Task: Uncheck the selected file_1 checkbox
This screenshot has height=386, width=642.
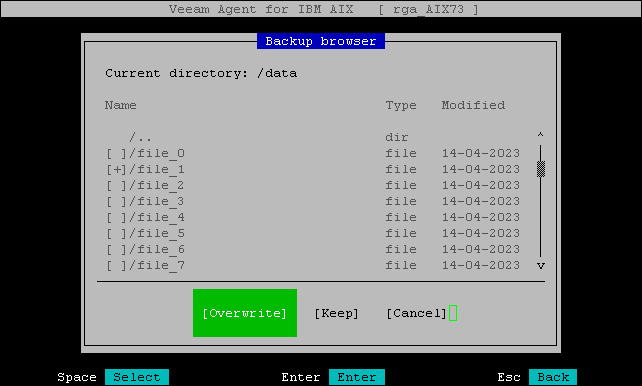Action: pyautogui.click(x=116, y=169)
